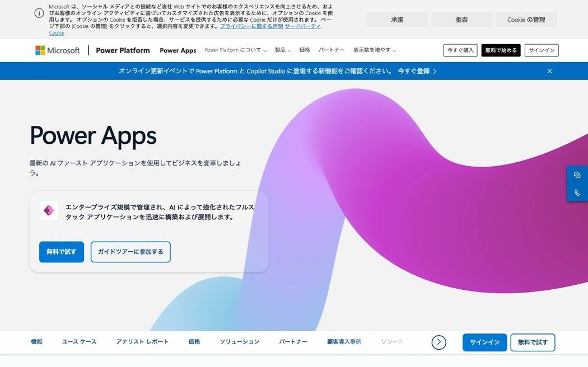Viewport: 588px width, 367px height.
Task: Click the cookie notice info icon
Action: [x=39, y=13]
